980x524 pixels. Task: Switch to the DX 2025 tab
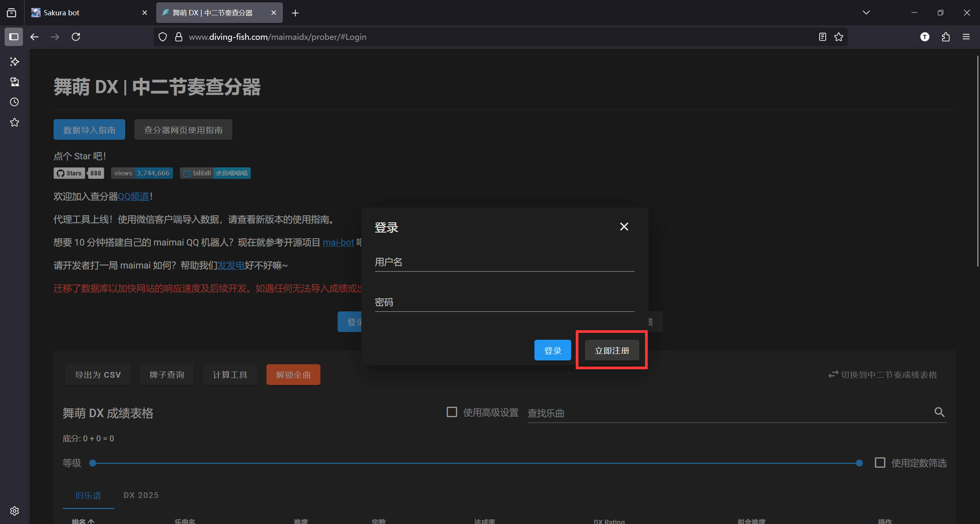pyautogui.click(x=141, y=495)
